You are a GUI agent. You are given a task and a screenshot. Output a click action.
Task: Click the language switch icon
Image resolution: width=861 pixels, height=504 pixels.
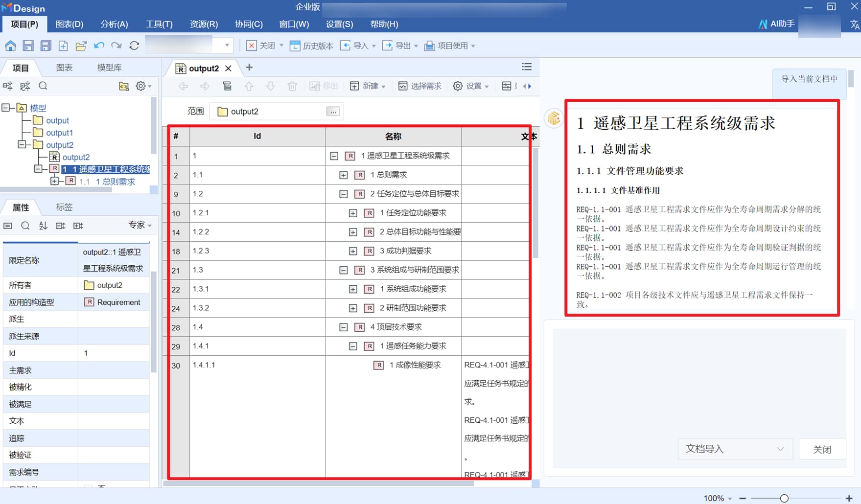(x=855, y=24)
